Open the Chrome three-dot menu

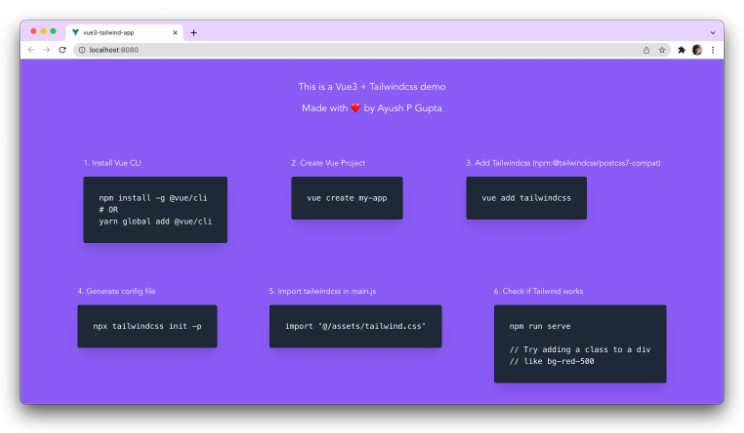[x=713, y=49]
